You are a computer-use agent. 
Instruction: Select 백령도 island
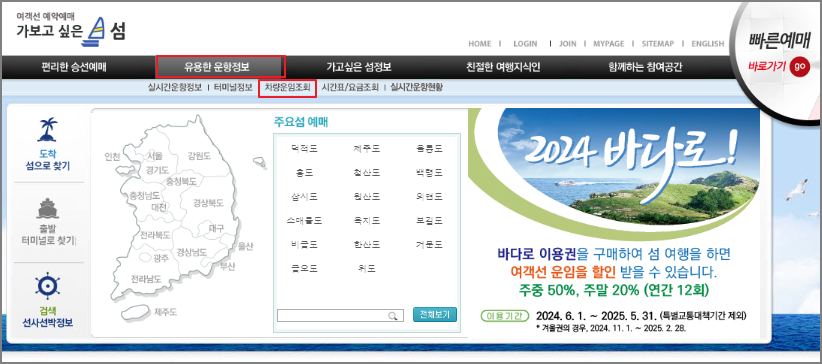click(x=429, y=173)
